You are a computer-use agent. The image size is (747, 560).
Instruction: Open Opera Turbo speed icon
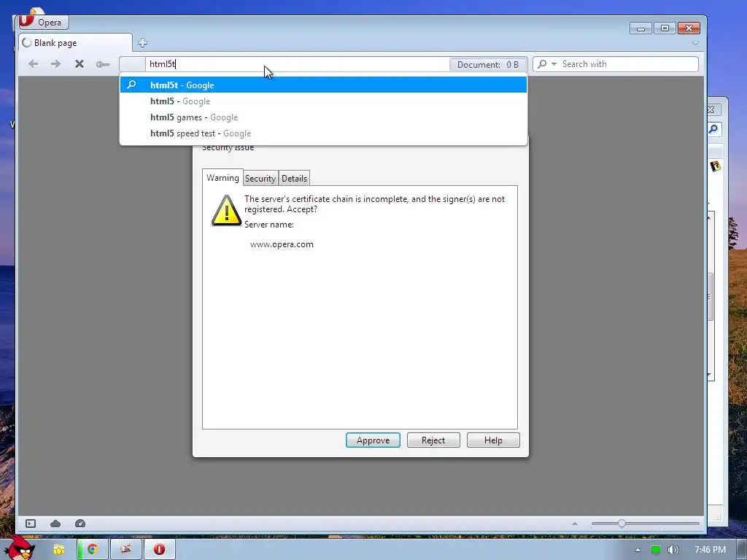click(x=80, y=524)
